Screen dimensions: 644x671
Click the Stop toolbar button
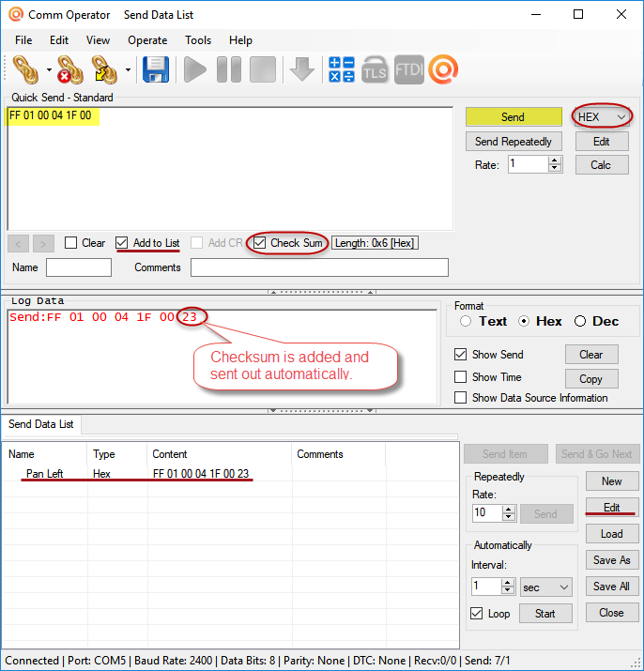(263, 69)
